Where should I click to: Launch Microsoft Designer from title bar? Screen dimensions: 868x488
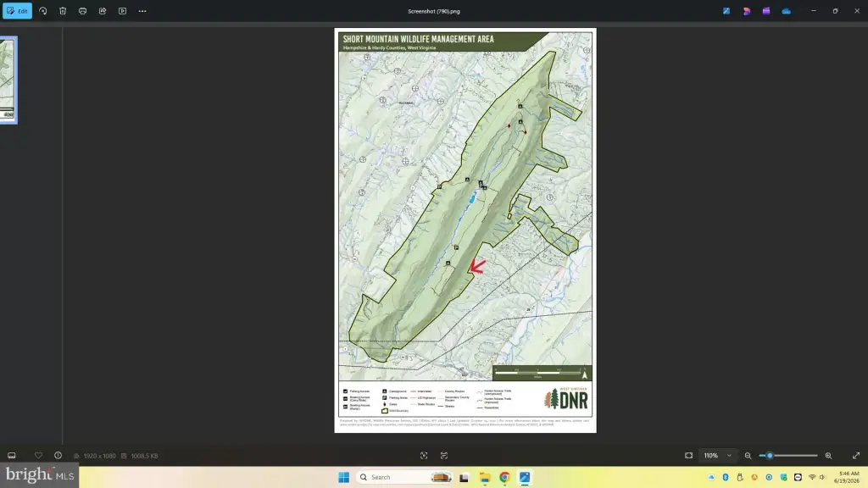(x=746, y=11)
